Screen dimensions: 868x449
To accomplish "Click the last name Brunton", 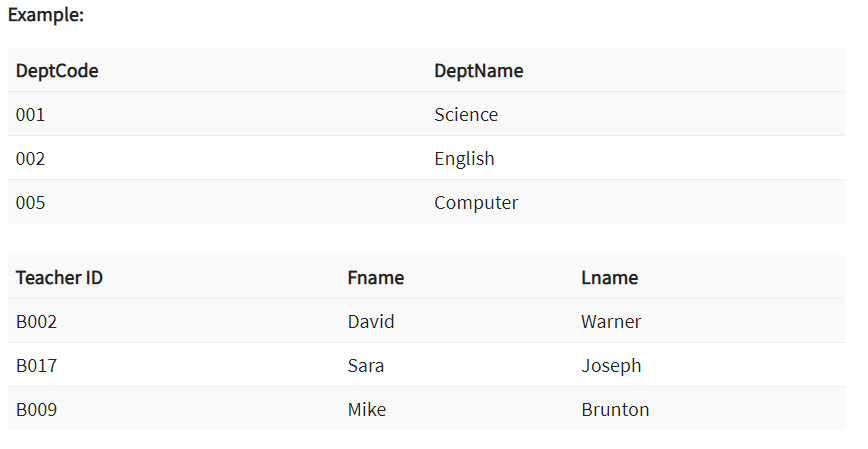I will click(x=615, y=410).
